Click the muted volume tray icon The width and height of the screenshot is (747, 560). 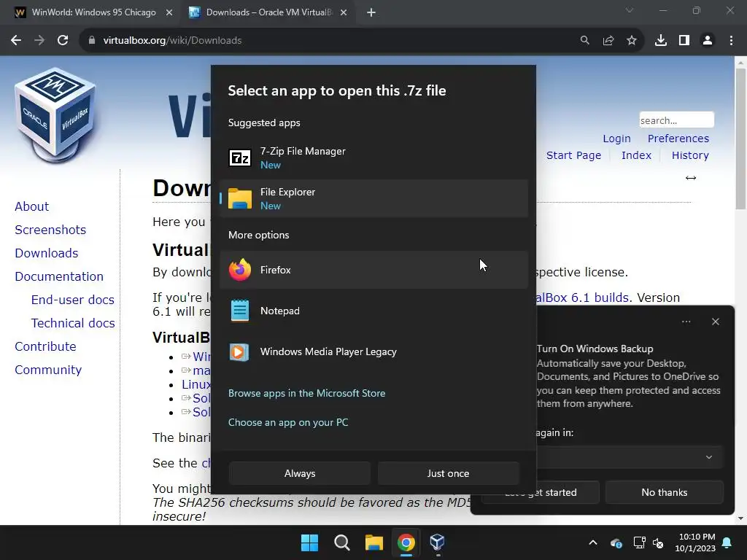(x=659, y=542)
